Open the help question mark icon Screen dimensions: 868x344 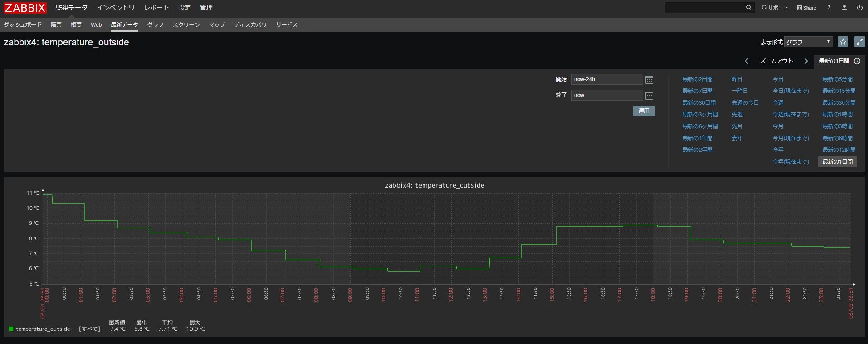click(x=829, y=8)
